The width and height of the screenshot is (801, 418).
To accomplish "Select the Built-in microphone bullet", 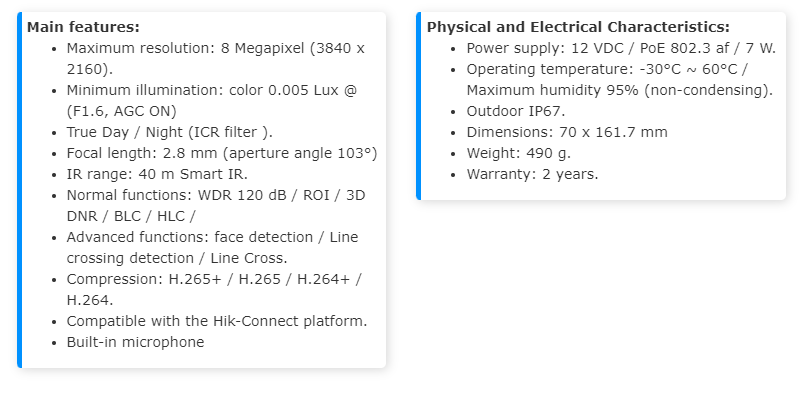I will [135, 342].
